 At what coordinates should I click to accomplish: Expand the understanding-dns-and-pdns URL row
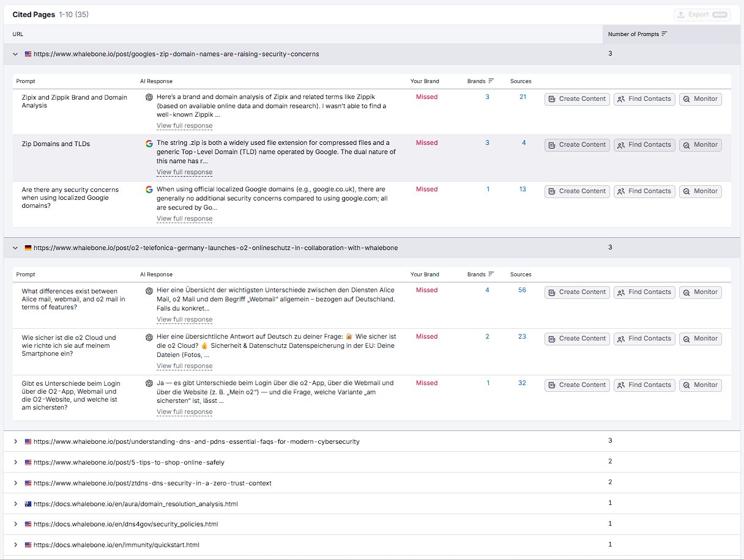[x=15, y=441]
